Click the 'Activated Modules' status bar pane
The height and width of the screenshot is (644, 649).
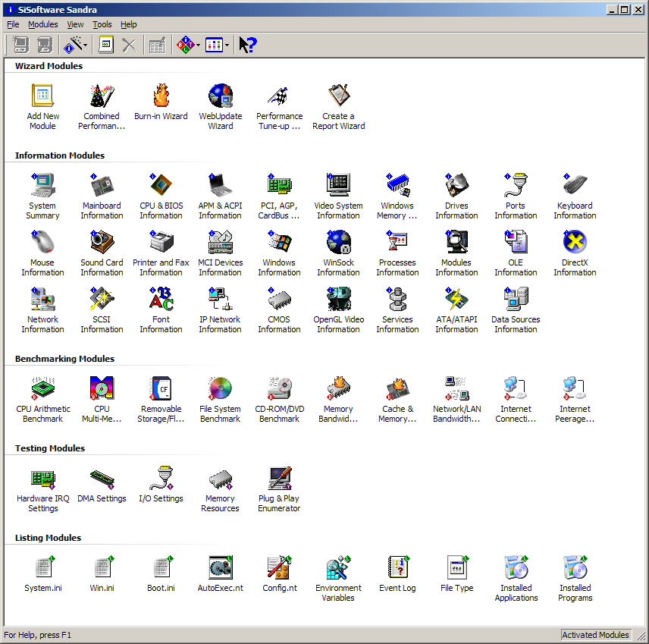click(x=595, y=635)
